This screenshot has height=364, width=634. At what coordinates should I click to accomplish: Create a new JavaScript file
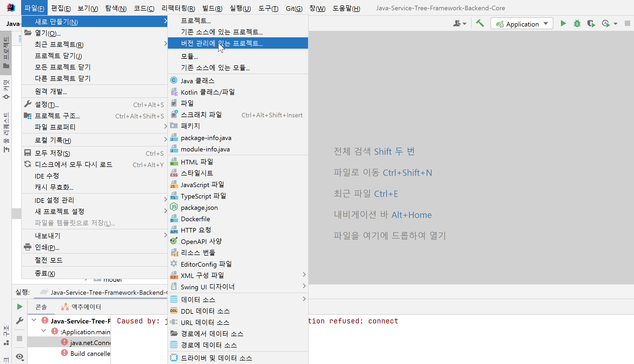click(x=238, y=185)
